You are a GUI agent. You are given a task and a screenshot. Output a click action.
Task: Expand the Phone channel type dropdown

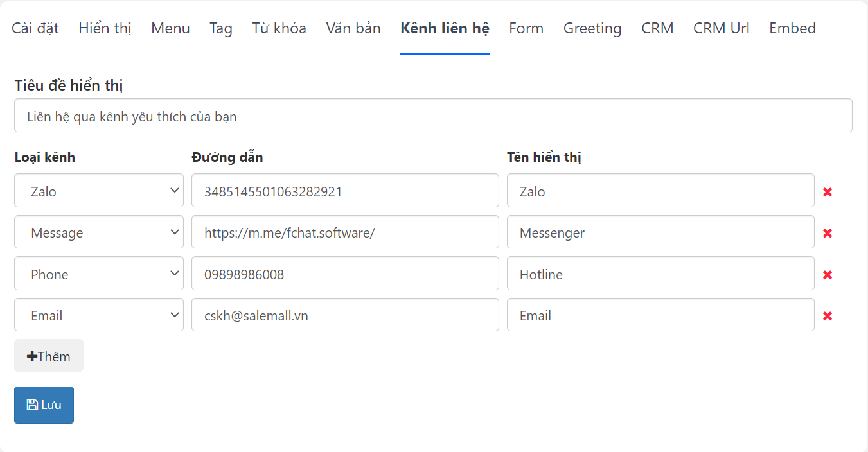tap(99, 274)
